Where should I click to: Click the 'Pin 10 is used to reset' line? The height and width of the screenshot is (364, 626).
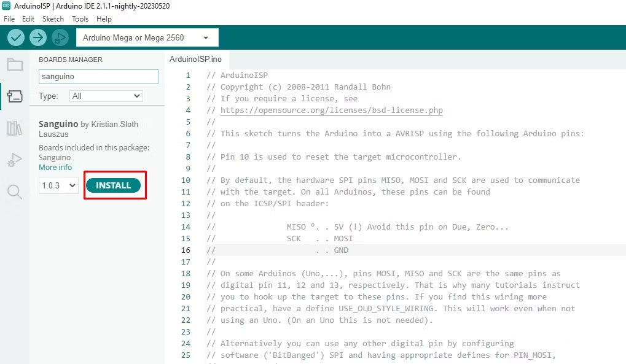(334, 157)
